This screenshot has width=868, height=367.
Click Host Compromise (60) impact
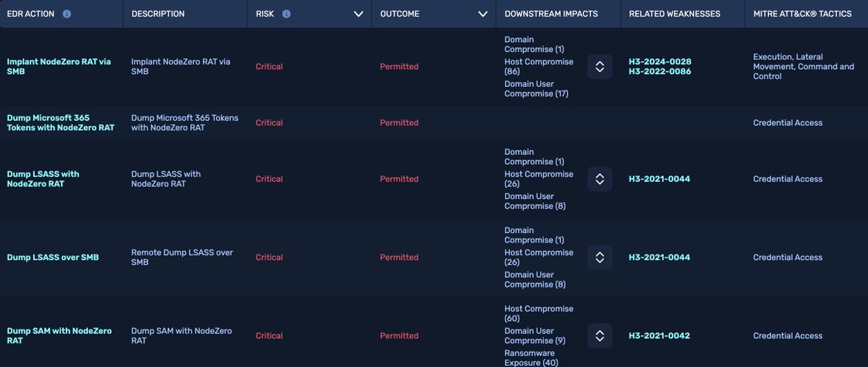point(539,313)
